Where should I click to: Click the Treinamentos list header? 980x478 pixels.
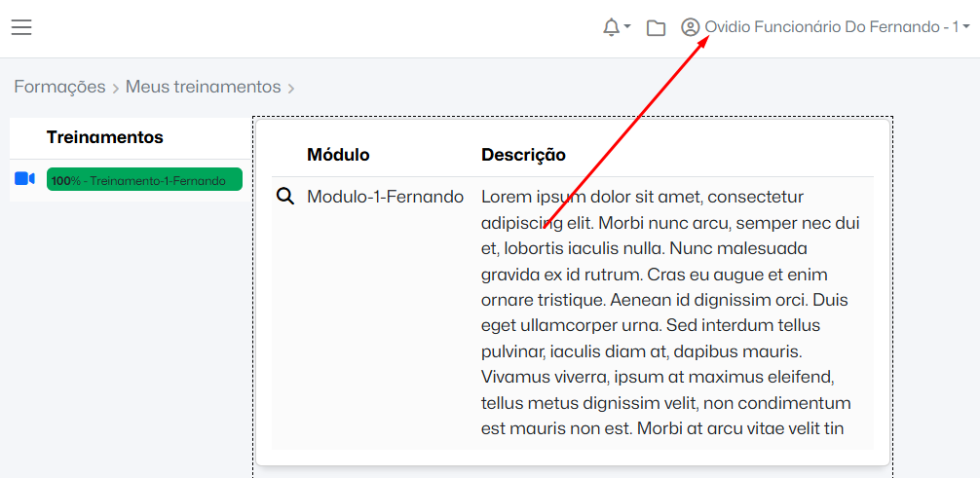[104, 137]
